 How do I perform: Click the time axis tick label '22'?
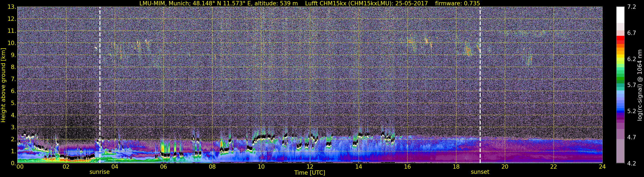(x=554, y=167)
